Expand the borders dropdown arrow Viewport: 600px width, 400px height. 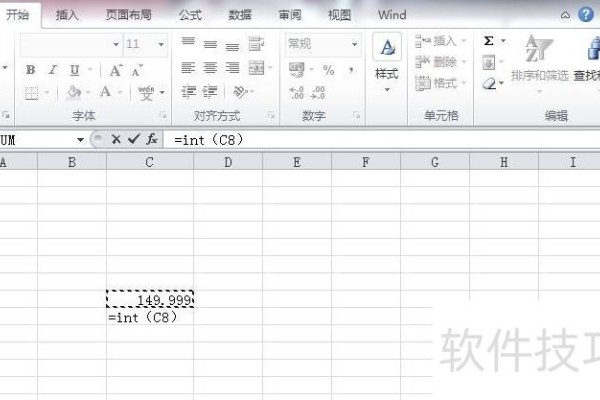(x=47, y=92)
